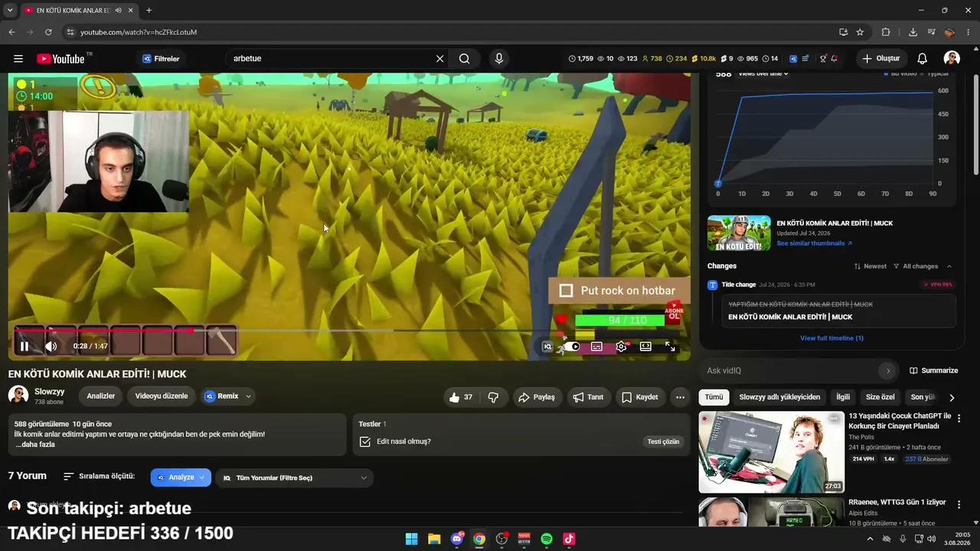980x551 pixels.
Task: Open the Windows Start menu
Action: click(x=411, y=539)
